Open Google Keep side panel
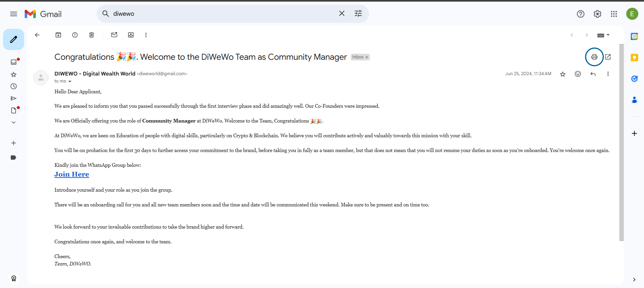644x288 pixels. (x=634, y=58)
